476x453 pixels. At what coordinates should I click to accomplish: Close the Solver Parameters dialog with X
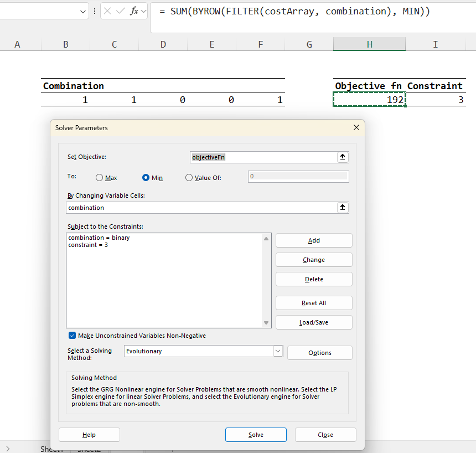pos(356,127)
